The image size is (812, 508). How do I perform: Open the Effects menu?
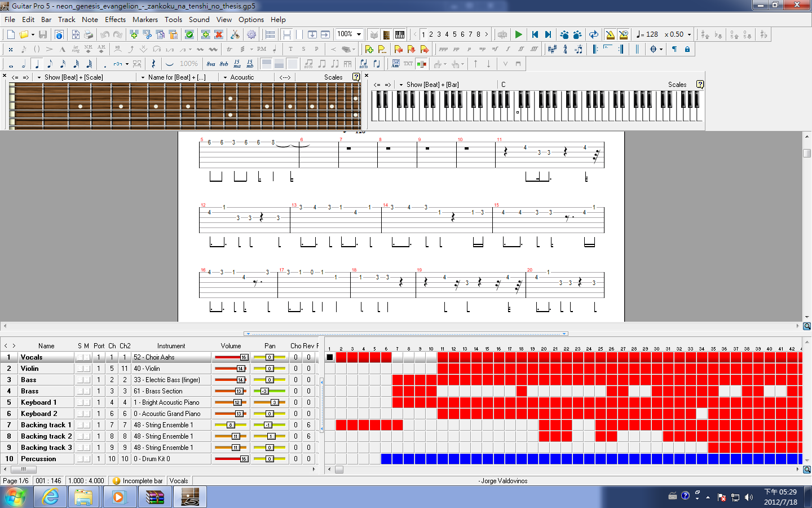115,19
